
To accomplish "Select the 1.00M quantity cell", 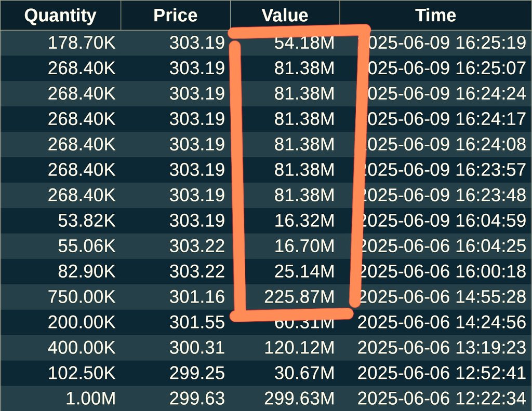I will pyautogui.click(x=90, y=399).
